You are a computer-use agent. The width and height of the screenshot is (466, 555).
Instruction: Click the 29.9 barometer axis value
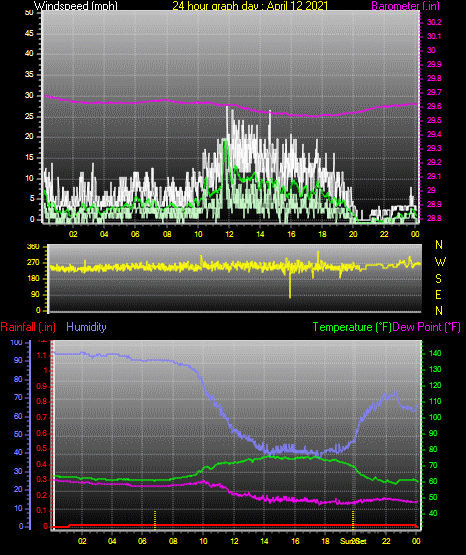point(434,64)
